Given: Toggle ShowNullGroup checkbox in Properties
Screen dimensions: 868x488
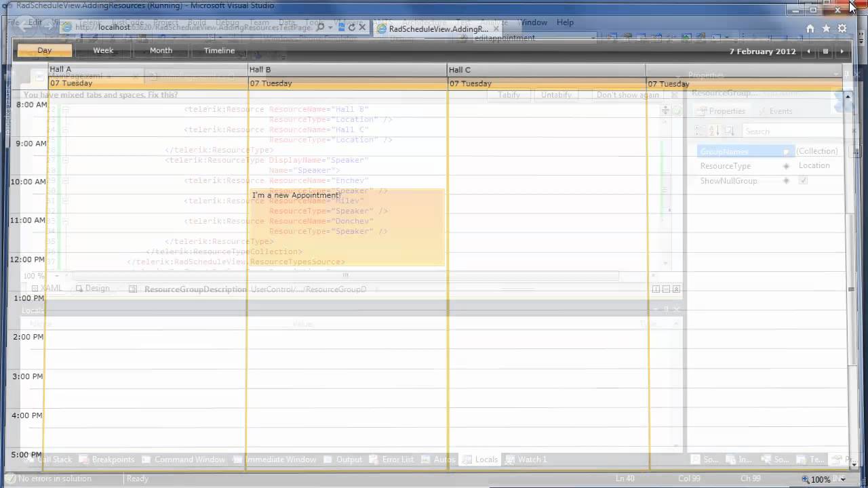Looking at the screenshot, I should (x=803, y=181).
